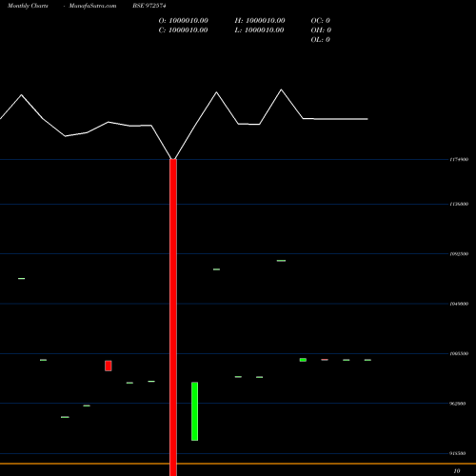476x476 pixels.
Task: Select the C: 1000010.00 close value
Action: pyautogui.click(x=184, y=30)
